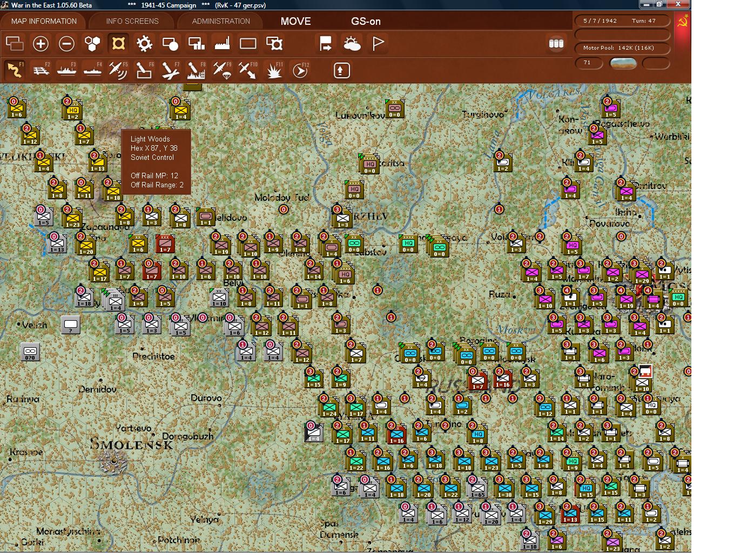Click the weather landscape thumbnail
The image size is (747, 560).
coord(623,63)
